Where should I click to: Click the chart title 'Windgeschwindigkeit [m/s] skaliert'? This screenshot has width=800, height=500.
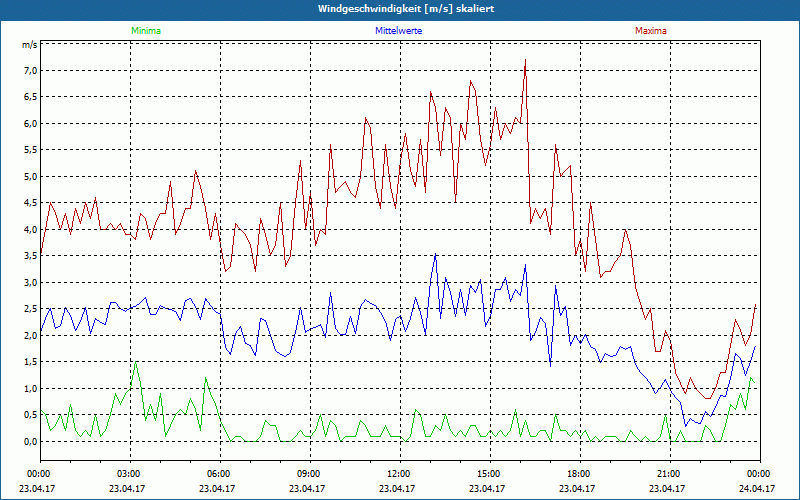[406, 9]
